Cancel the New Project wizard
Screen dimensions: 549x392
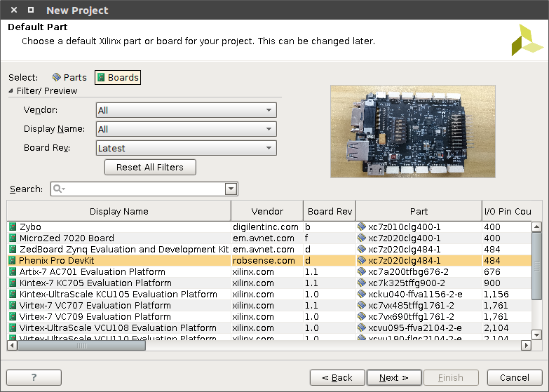[x=515, y=378]
